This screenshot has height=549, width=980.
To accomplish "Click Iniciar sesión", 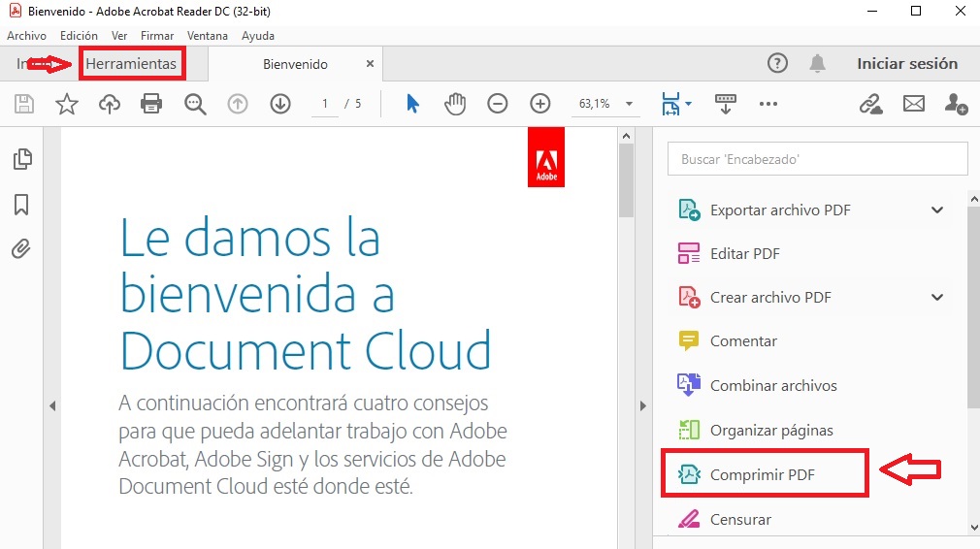I will pyautogui.click(x=907, y=63).
